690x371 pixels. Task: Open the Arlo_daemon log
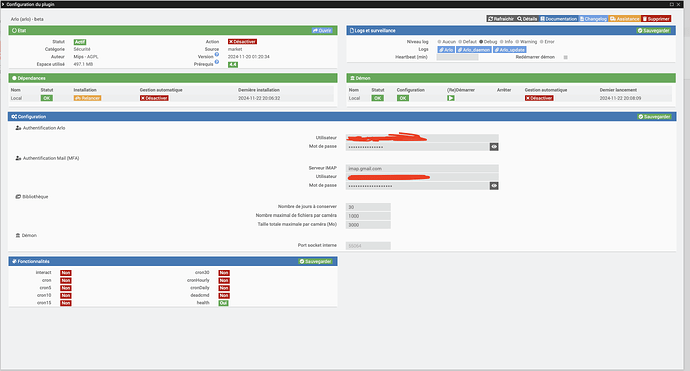click(x=474, y=50)
